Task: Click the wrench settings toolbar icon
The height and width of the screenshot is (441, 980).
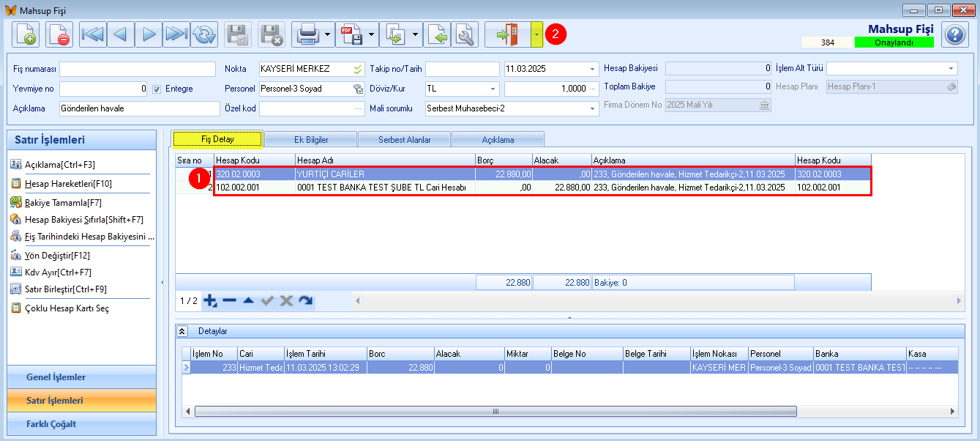Action: point(465,34)
